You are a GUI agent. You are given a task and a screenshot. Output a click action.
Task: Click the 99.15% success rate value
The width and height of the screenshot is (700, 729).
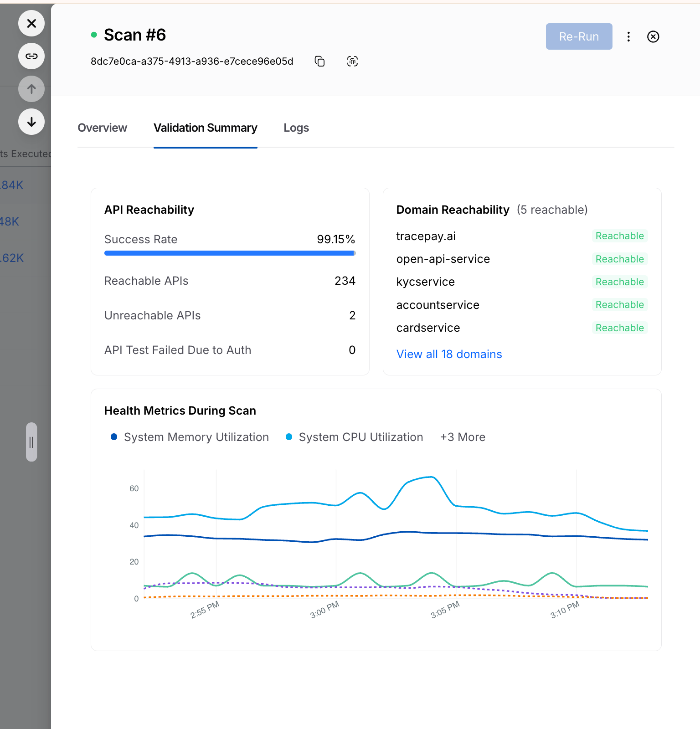point(336,239)
